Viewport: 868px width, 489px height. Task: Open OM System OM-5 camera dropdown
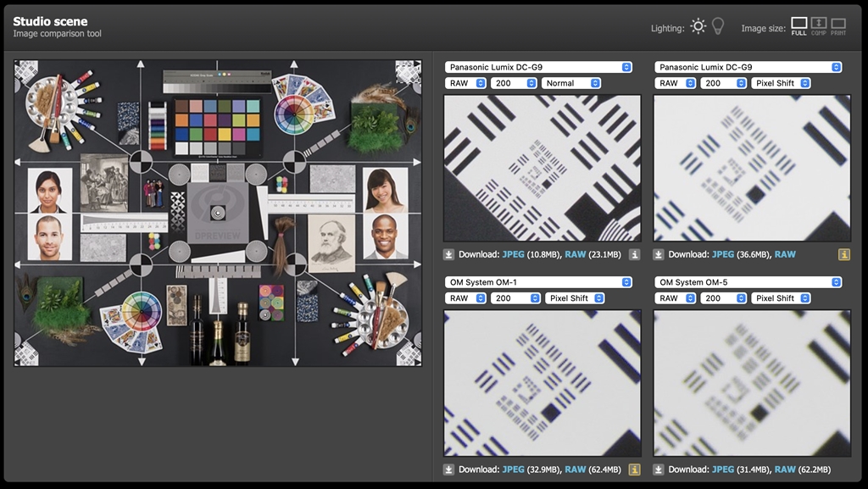[748, 282]
